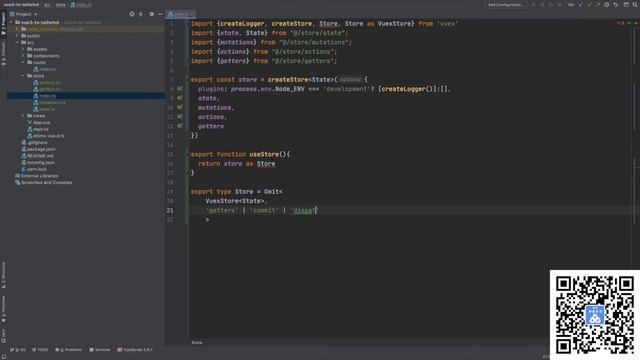
Task: Expand the public folder arrow
Action: (17, 36)
